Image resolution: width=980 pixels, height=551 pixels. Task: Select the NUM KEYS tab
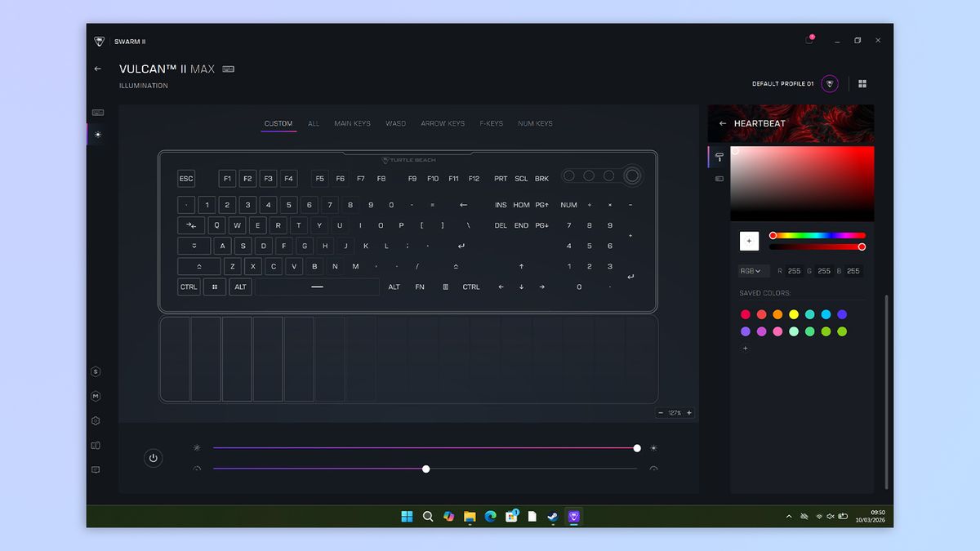coord(535,123)
